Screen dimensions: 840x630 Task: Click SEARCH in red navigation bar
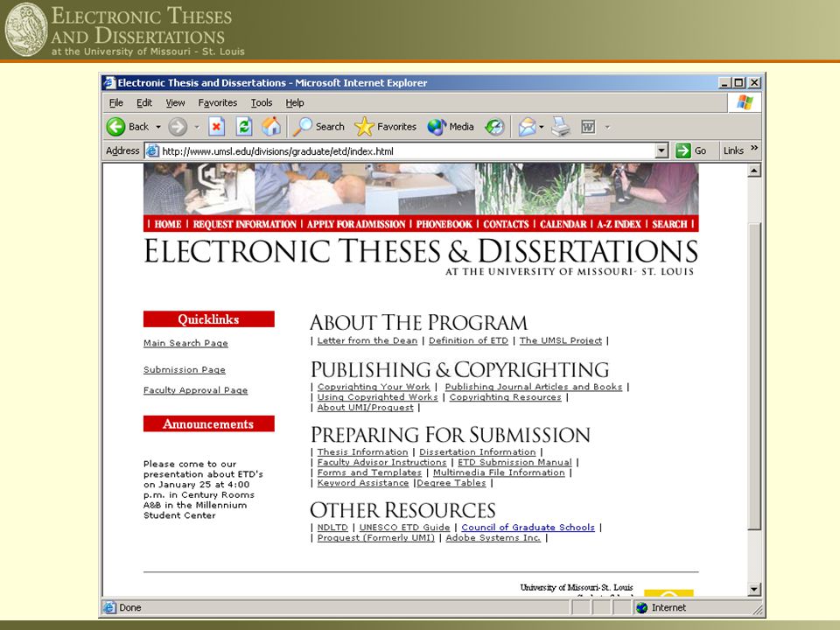(x=669, y=224)
